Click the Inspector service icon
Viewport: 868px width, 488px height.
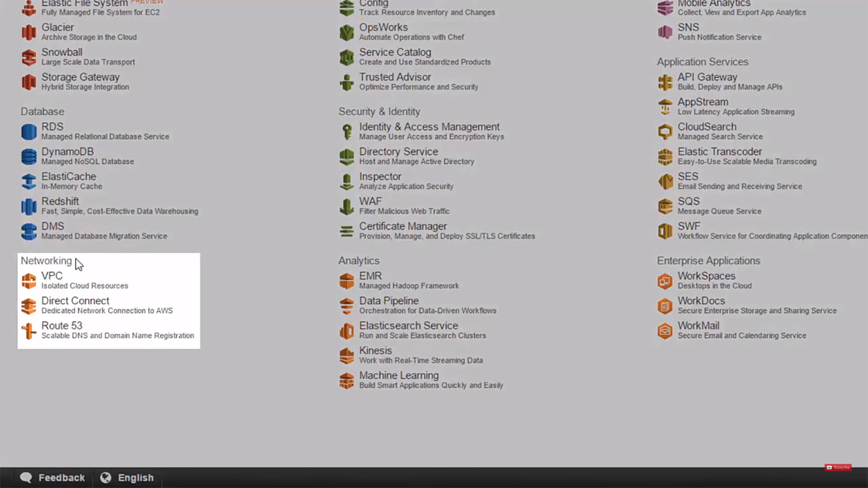pos(347,182)
